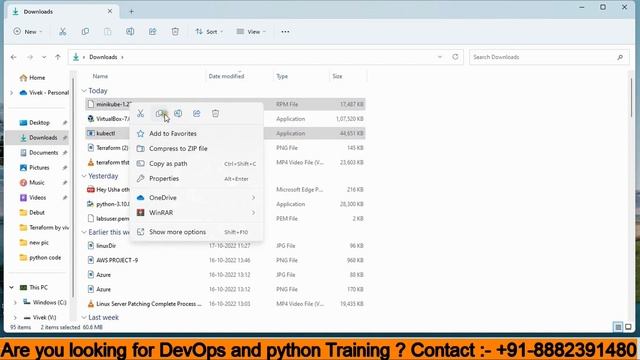
Task: Choose Compress to ZIP file
Action: tap(196, 149)
